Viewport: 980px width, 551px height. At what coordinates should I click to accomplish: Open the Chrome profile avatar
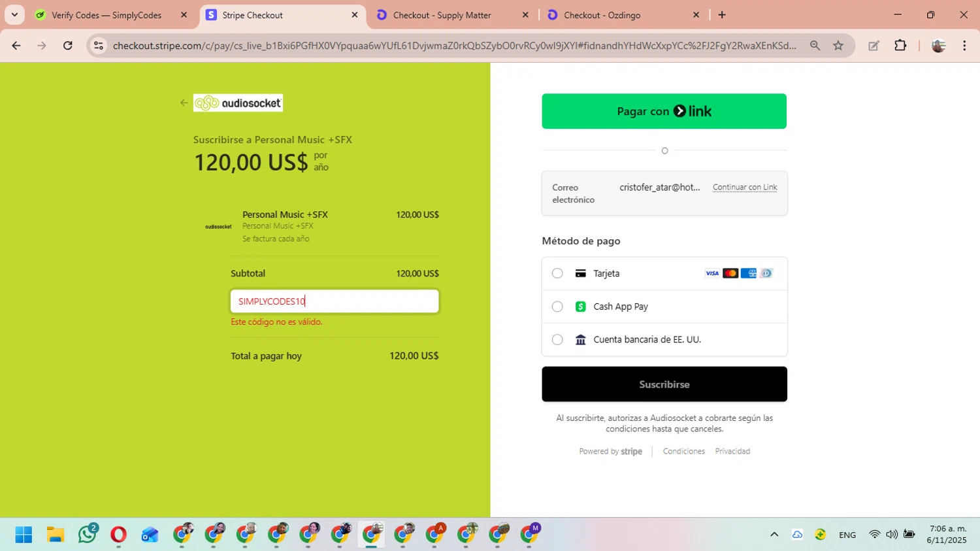(x=938, y=46)
